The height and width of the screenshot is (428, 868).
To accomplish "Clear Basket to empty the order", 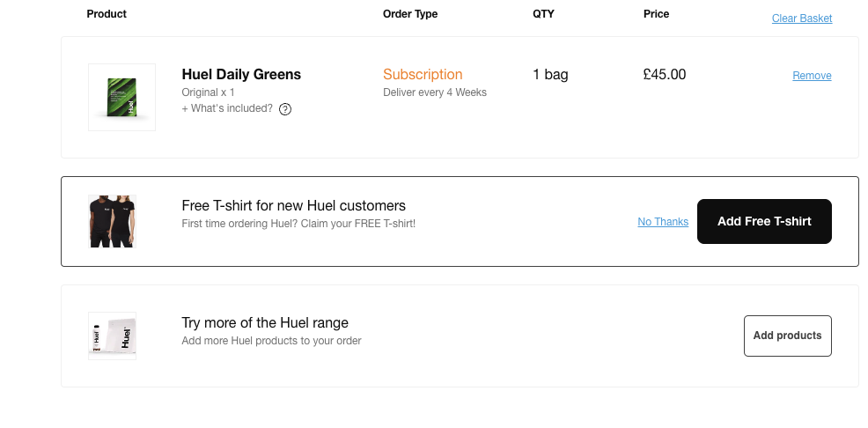I will 801,18.
